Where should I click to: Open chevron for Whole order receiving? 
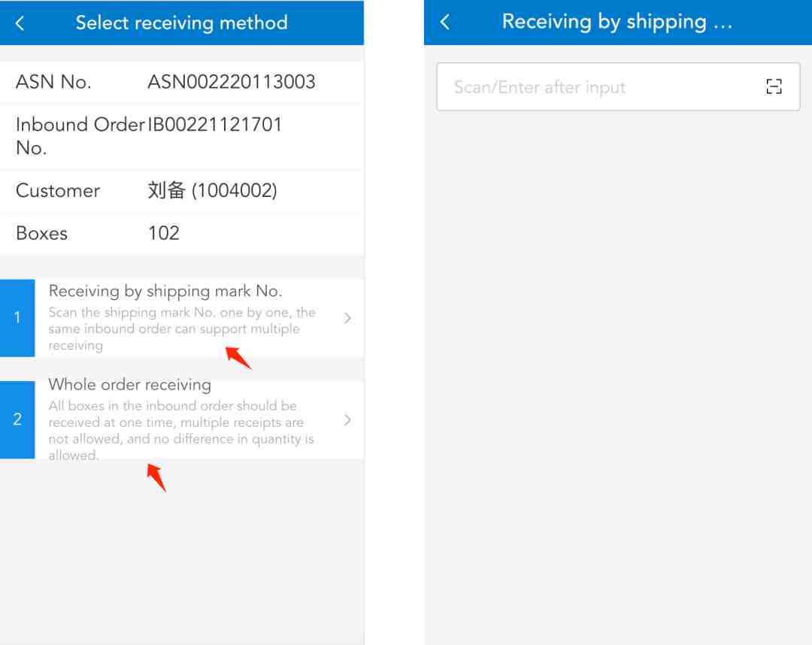tap(347, 419)
